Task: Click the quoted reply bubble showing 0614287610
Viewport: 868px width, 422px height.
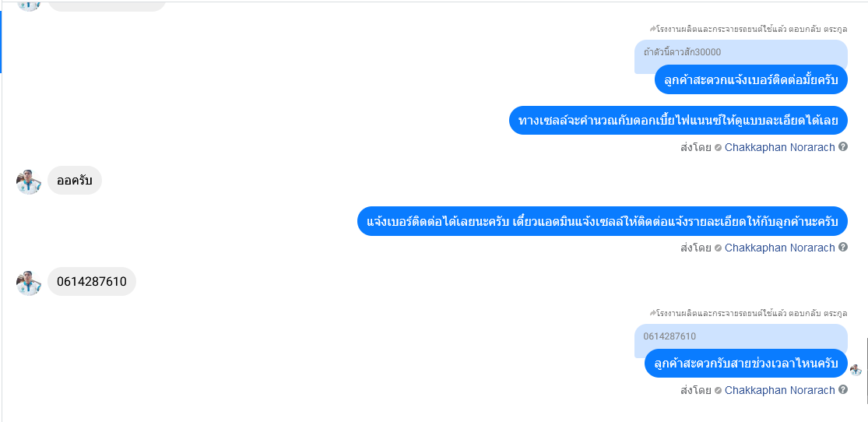Action: pos(740,336)
